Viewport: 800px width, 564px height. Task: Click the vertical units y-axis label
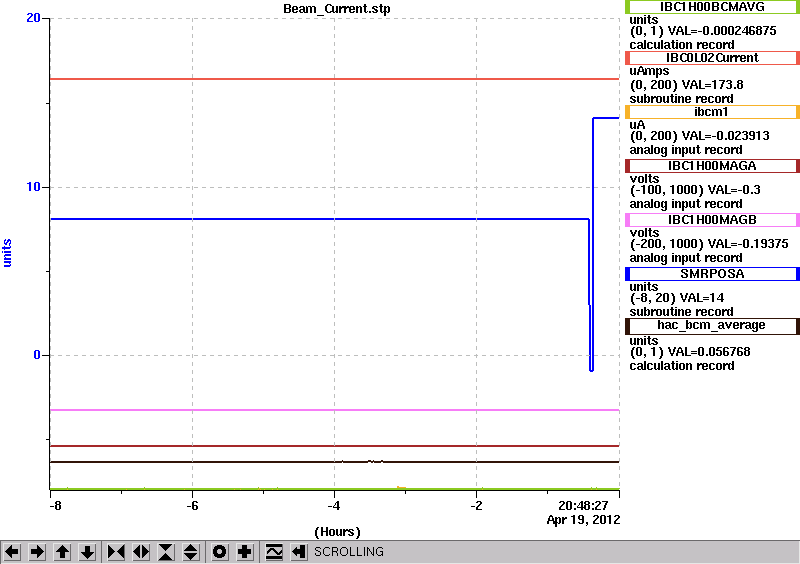[7, 253]
